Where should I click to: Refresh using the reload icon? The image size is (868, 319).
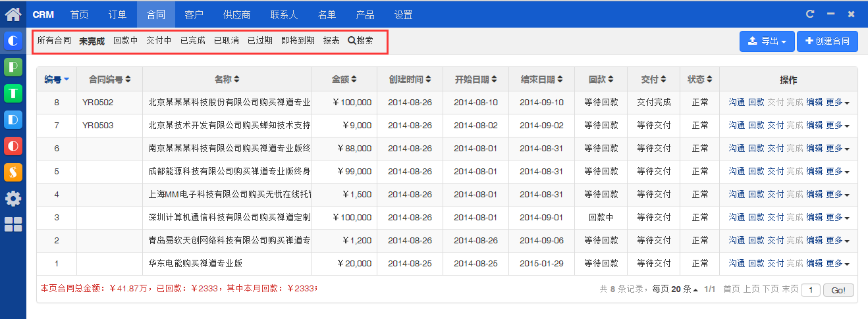coord(810,14)
